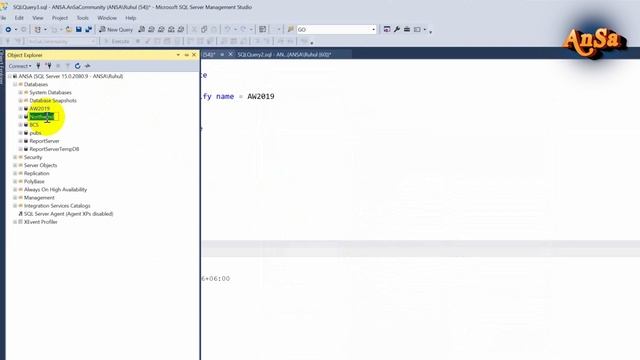The width and height of the screenshot is (640, 360).
Task: Click the navigate backward arrow icon
Action: tap(8, 29)
